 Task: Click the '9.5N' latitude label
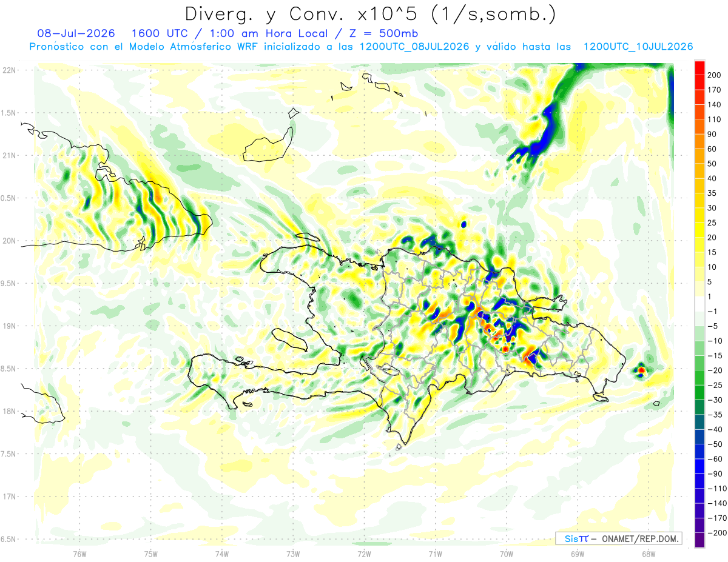[8, 283]
